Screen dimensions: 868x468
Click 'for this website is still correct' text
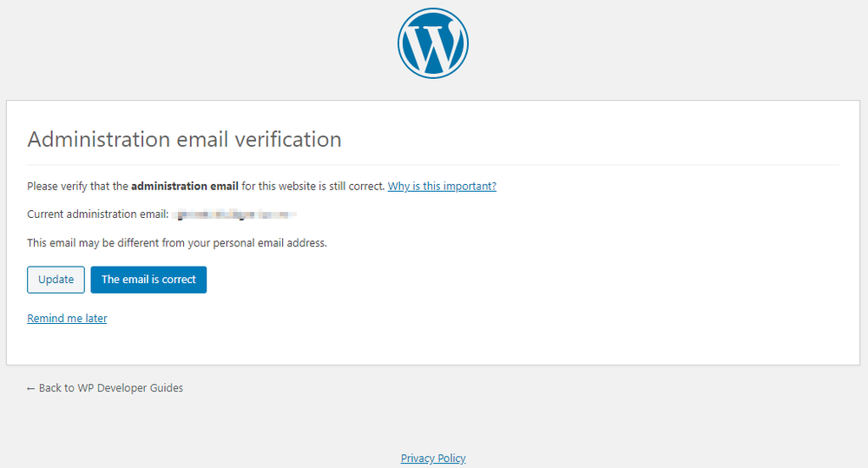312,186
